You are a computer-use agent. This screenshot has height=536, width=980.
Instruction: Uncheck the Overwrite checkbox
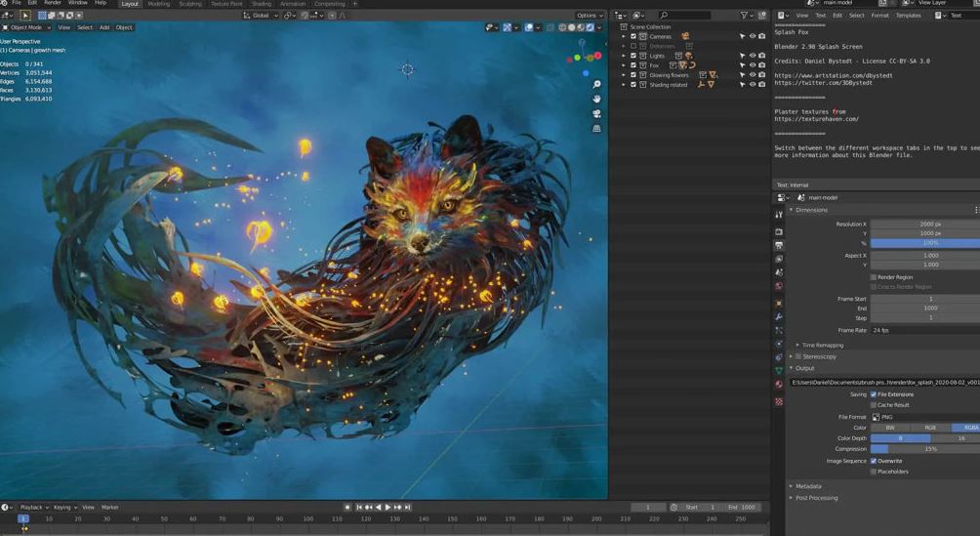coord(874,461)
